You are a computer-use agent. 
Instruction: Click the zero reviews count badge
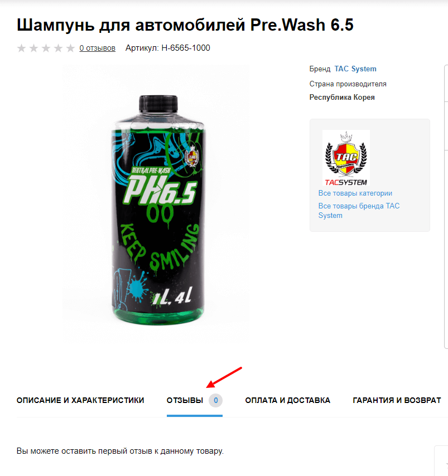coord(215,400)
